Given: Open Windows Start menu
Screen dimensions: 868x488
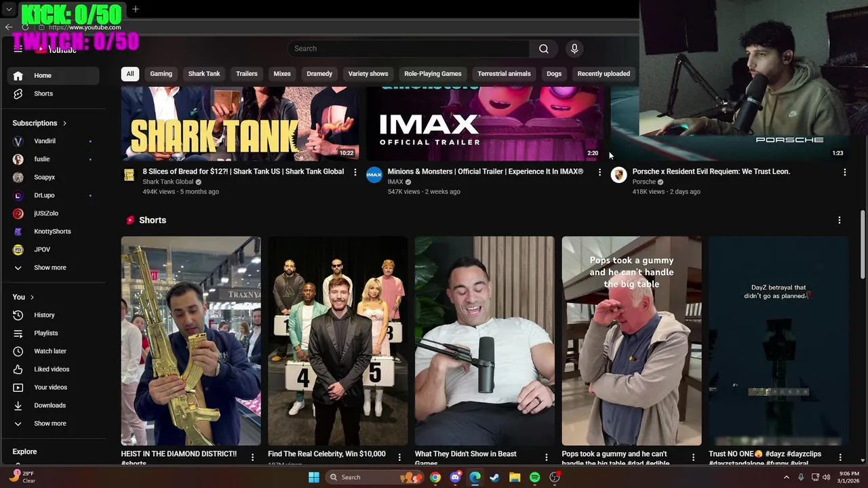Looking at the screenshot, I should click(x=314, y=477).
